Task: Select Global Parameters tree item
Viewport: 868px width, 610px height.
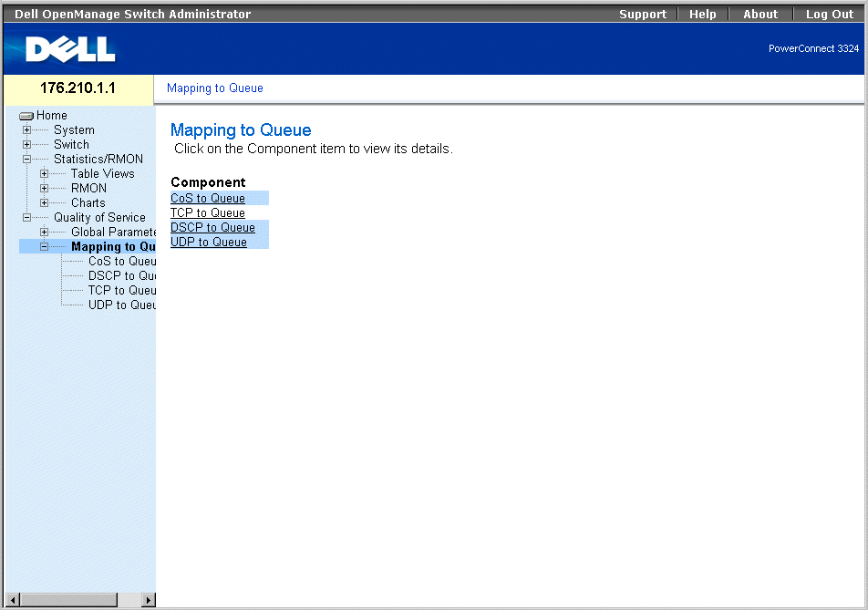Action: [x=113, y=232]
